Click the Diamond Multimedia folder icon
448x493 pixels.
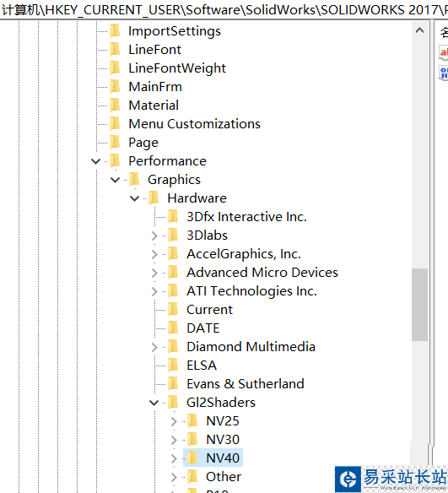(x=174, y=346)
